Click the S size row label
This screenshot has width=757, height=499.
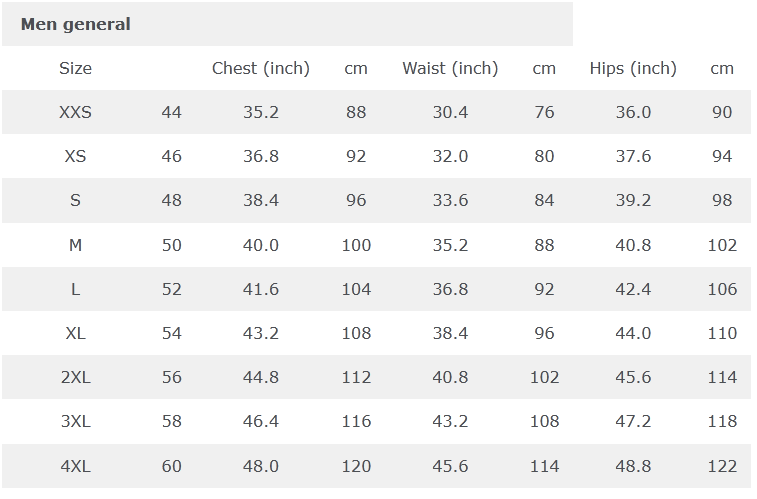click(75, 200)
